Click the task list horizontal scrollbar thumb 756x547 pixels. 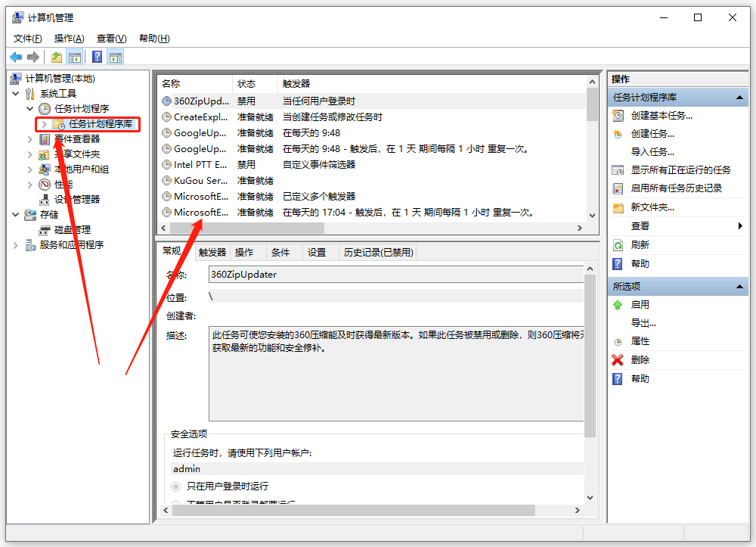pyautogui.click(x=219, y=228)
